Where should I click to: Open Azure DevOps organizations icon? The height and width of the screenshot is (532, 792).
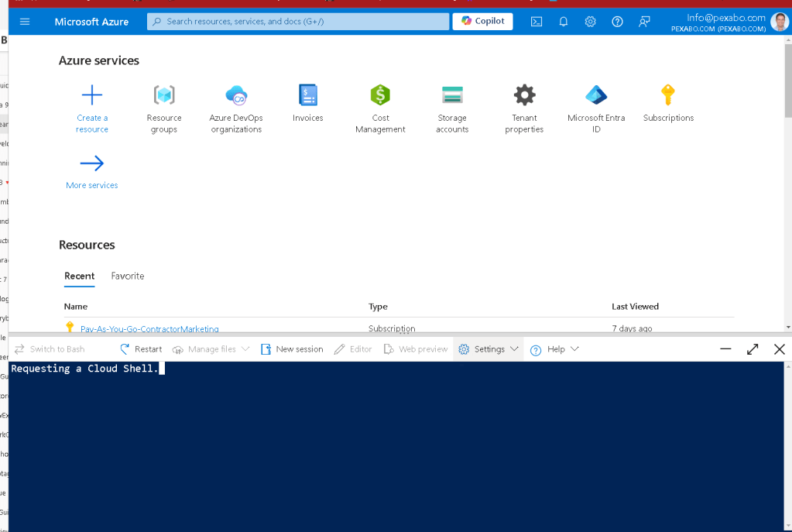coord(236,94)
